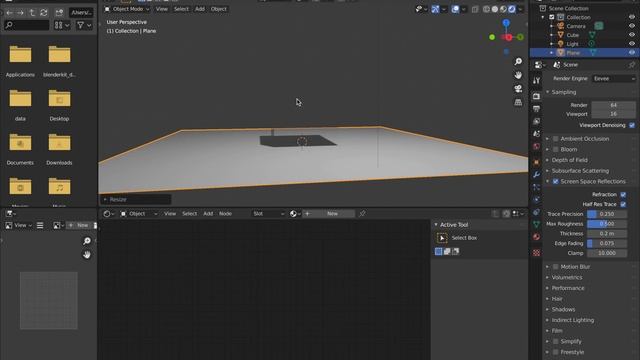Viewport: 640px width, 360px height.
Task: Toggle viewport gizmos display
Action: [x=435, y=9]
